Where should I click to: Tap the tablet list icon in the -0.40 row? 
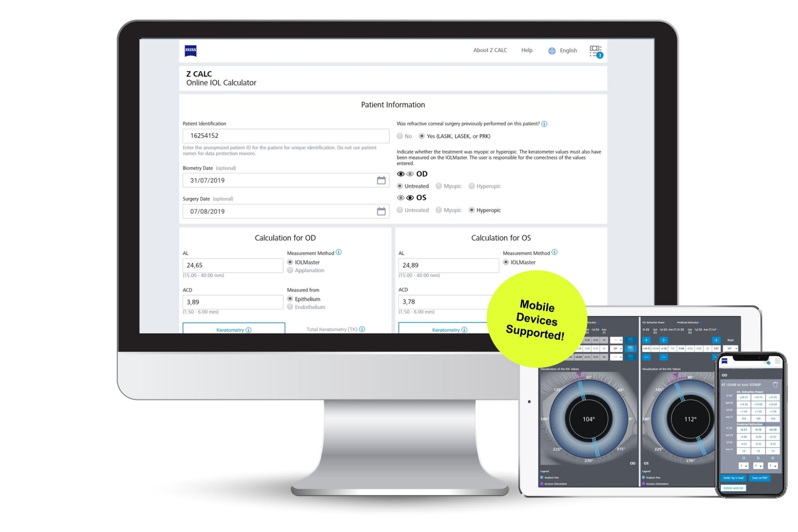(x=631, y=340)
